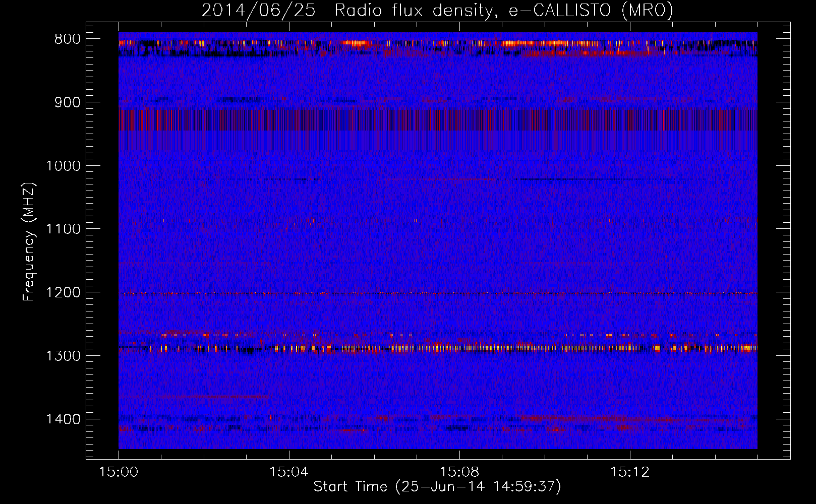Select the 900 frequency tick label
Viewport: 816px width, 504px height.
[x=67, y=103]
